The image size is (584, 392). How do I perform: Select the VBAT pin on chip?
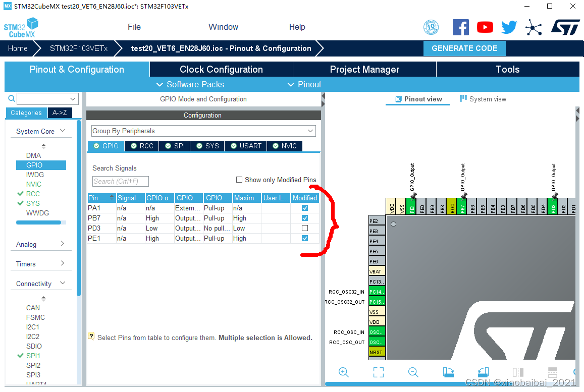pos(377,271)
